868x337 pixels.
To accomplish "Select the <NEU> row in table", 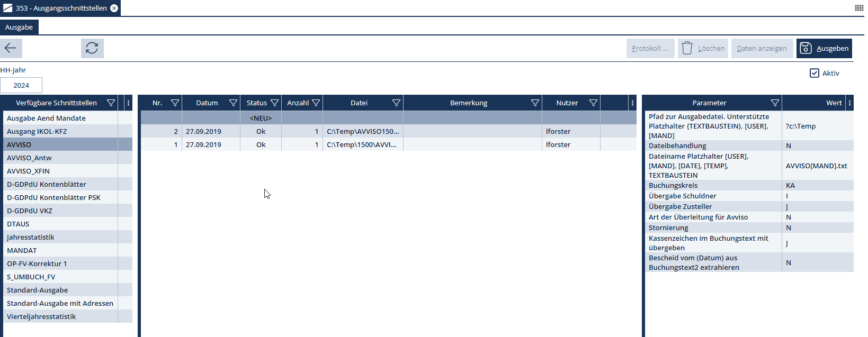I will [x=261, y=118].
